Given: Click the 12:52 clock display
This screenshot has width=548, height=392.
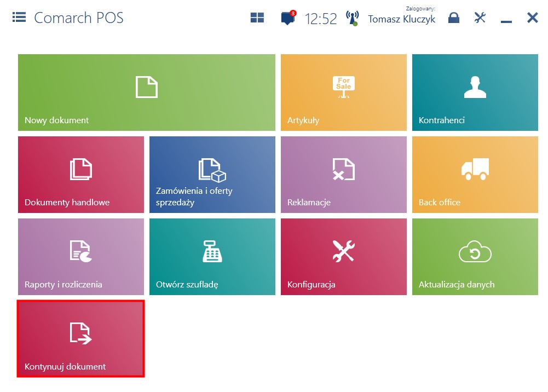Looking at the screenshot, I should pyautogui.click(x=320, y=19).
